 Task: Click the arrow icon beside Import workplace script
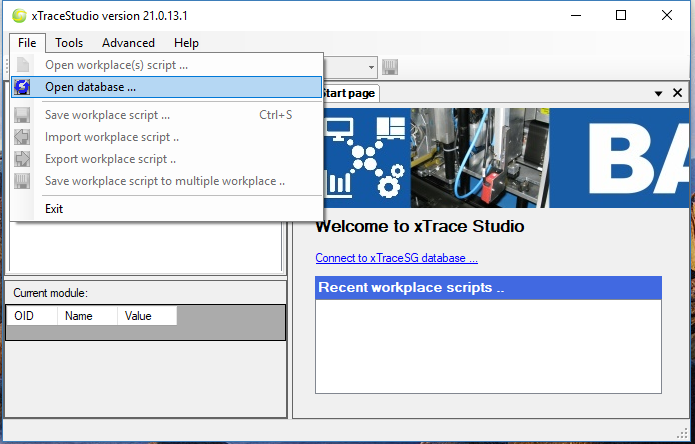pos(22,137)
